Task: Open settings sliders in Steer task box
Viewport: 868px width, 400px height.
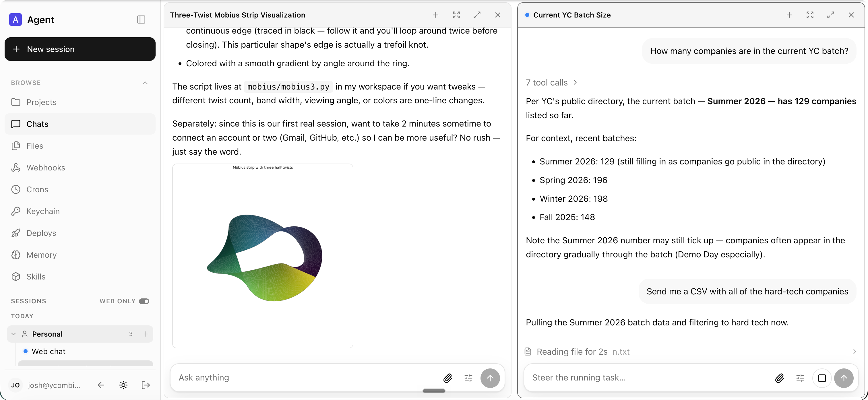Action: point(800,378)
